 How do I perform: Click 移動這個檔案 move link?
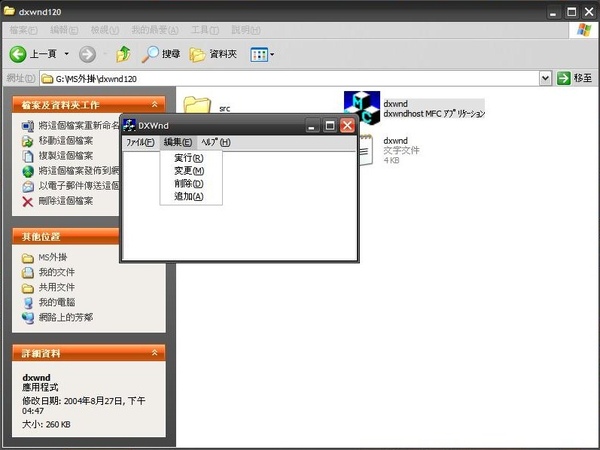[65, 140]
